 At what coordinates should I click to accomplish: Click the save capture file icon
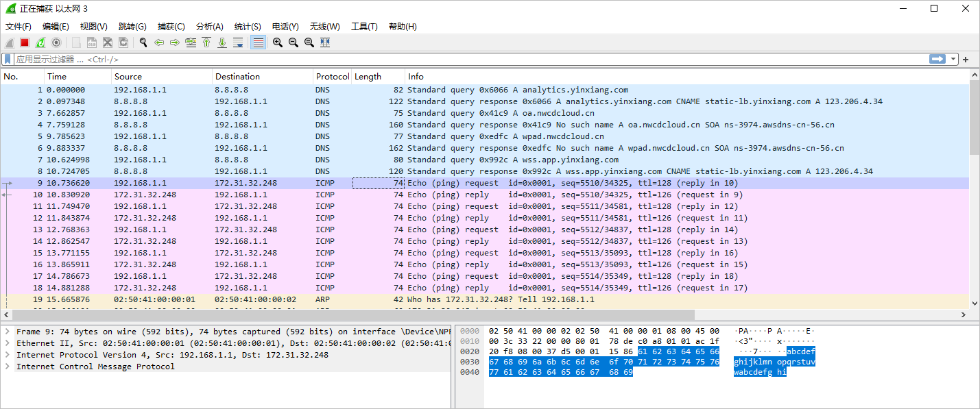pos(92,42)
